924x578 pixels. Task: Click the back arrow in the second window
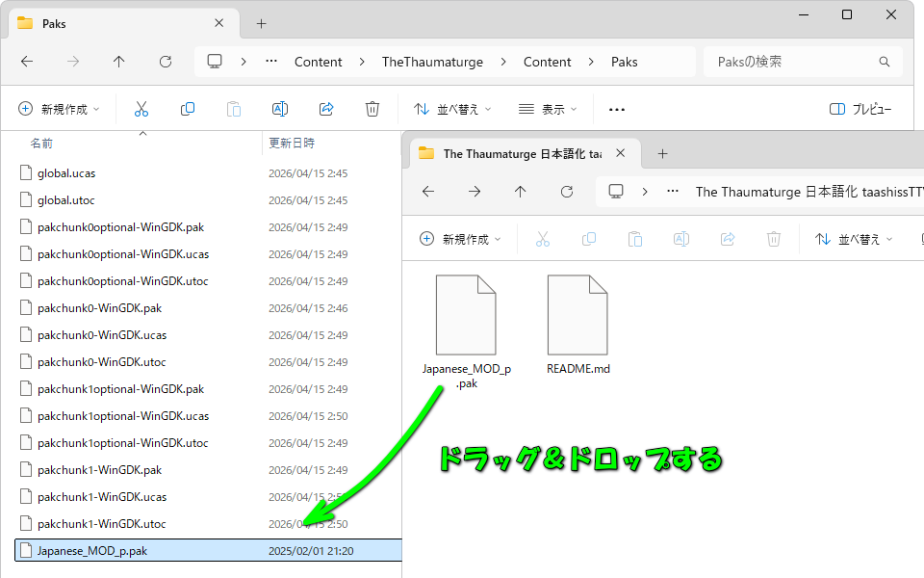(427, 192)
